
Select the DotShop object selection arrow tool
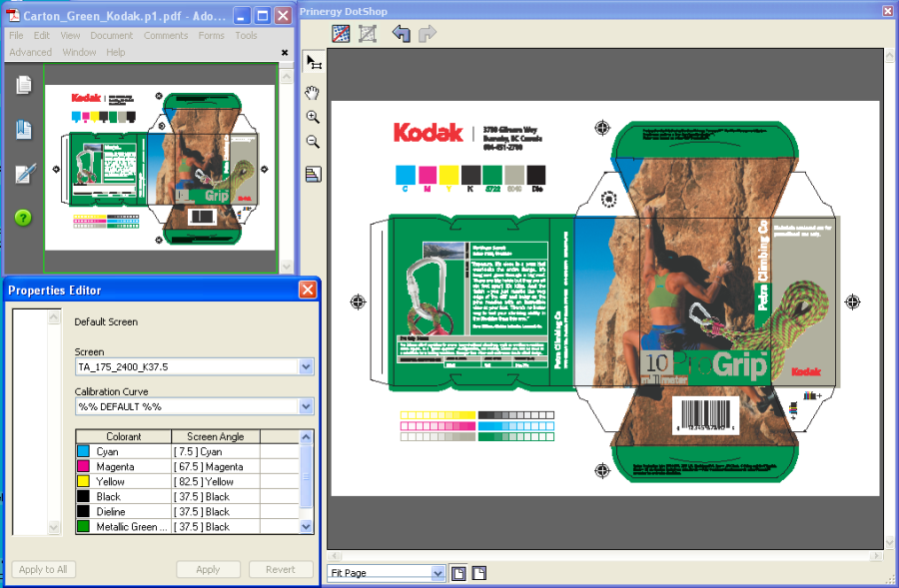[313, 63]
